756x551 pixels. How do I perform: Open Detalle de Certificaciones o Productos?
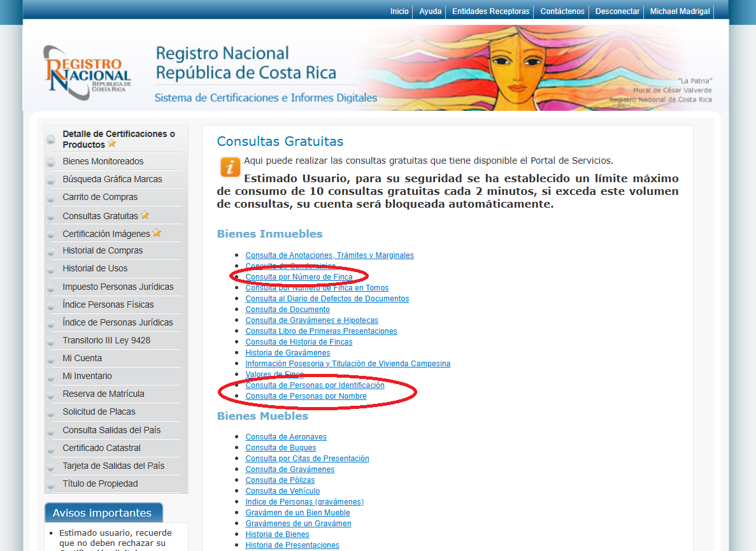[118, 139]
